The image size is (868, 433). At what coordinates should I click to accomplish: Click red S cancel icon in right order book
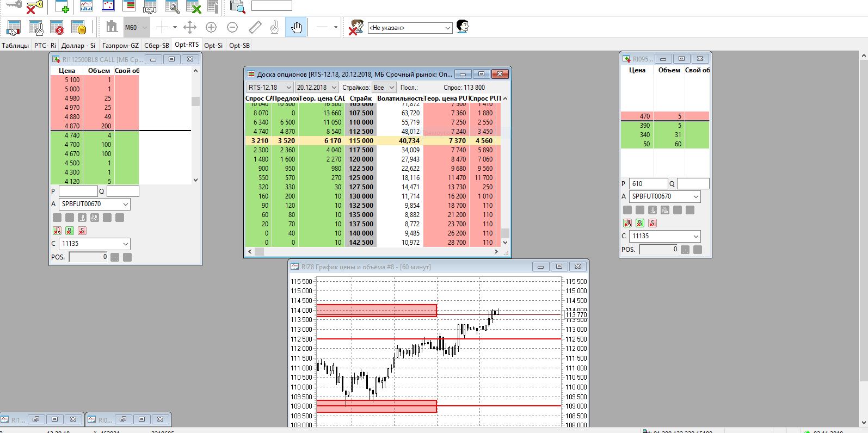pyautogui.click(x=652, y=223)
